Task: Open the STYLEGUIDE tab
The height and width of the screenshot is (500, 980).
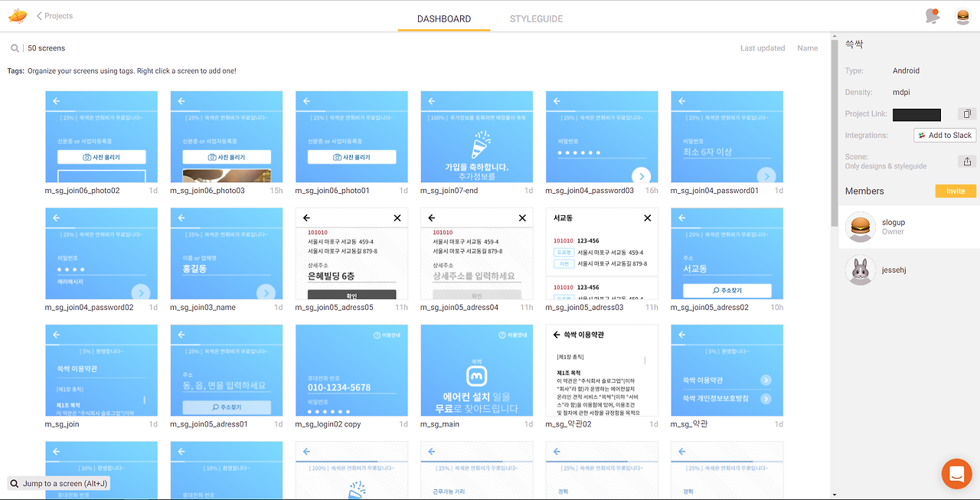Action: point(536,18)
